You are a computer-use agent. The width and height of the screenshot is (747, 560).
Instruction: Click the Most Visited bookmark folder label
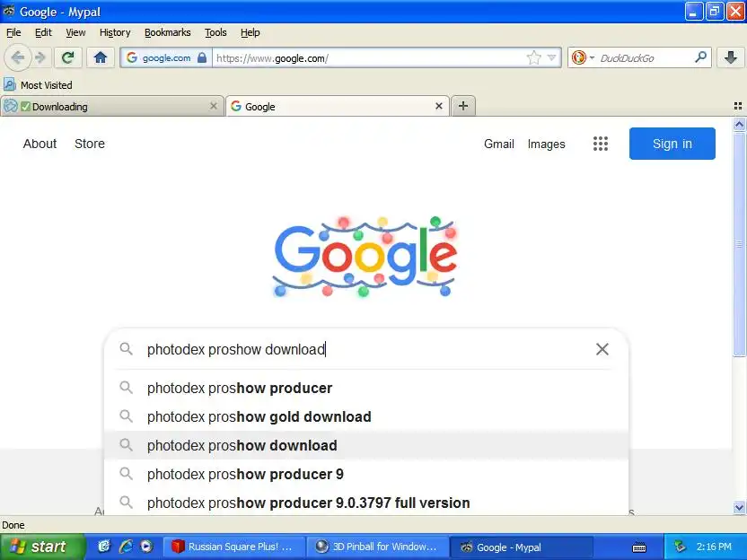point(46,85)
